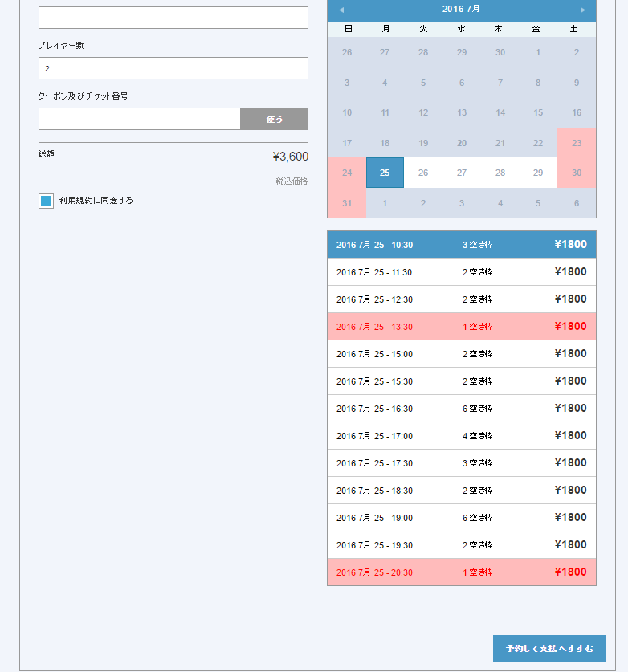Click the player count input field
628x672 pixels.
pyautogui.click(x=173, y=68)
